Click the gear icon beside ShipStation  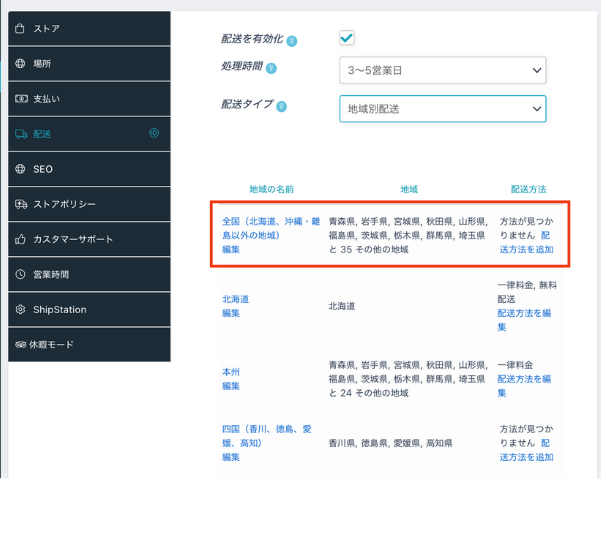(x=20, y=310)
